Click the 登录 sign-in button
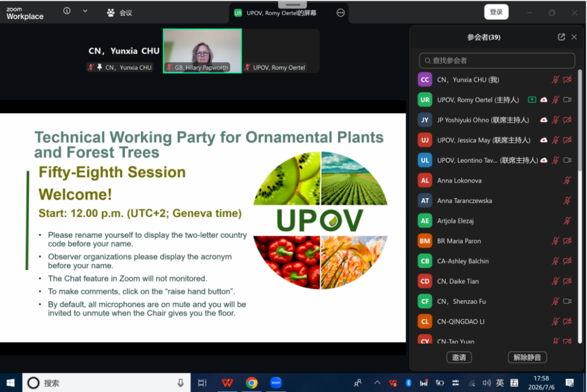The image size is (587, 392). point(496,12)
